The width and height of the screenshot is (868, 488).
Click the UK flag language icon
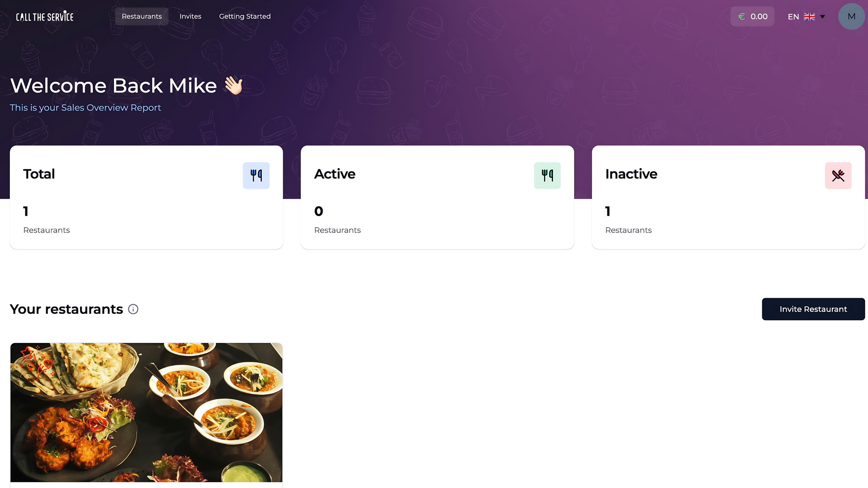(809, 17)
